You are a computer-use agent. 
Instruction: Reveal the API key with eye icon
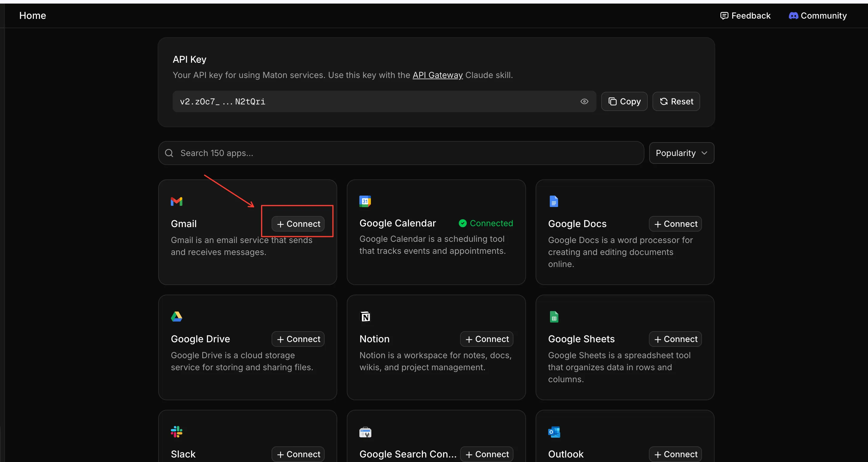pos(584,101)
